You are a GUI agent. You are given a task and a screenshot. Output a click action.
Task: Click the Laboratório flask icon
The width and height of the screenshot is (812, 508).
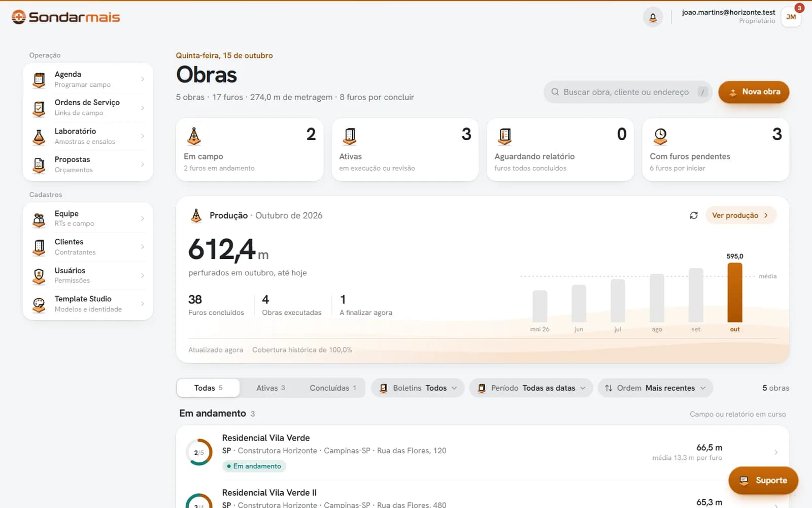pos(39,136)
